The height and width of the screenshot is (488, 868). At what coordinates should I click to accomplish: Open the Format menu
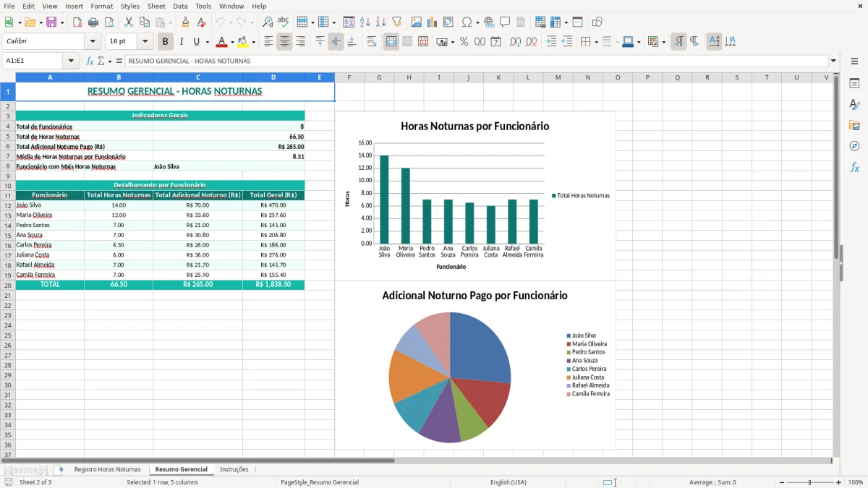coord(101,6)
